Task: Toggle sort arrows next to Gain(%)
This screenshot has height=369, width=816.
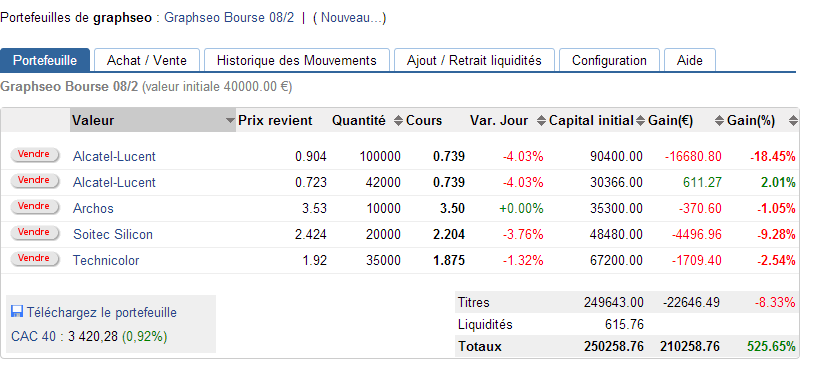Action: tap(793, 121)
